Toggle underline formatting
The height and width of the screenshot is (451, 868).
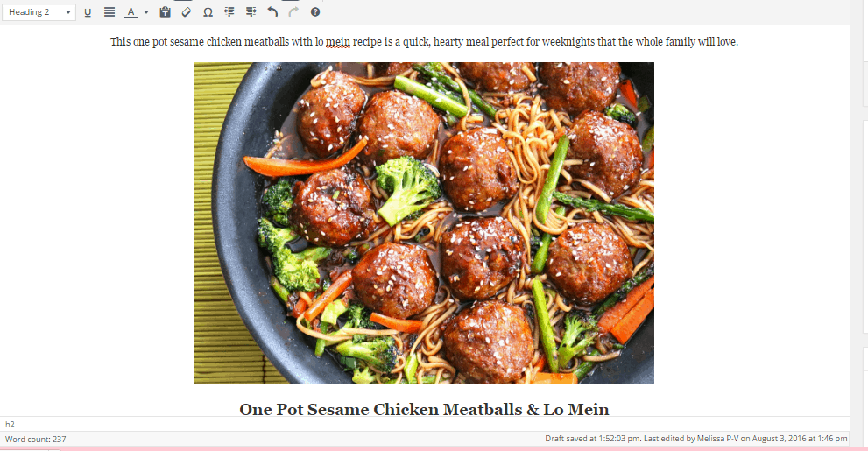tap(88, 12)
